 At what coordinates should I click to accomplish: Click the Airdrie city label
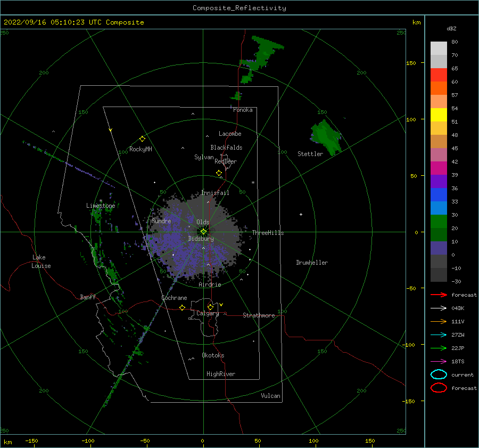tap(210, 284)
